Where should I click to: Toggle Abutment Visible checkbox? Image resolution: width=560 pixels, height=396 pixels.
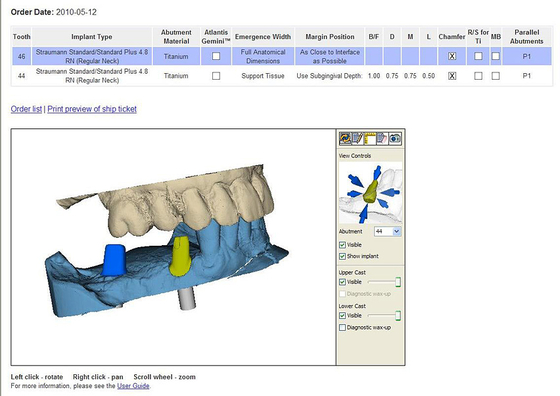point(342,245)
